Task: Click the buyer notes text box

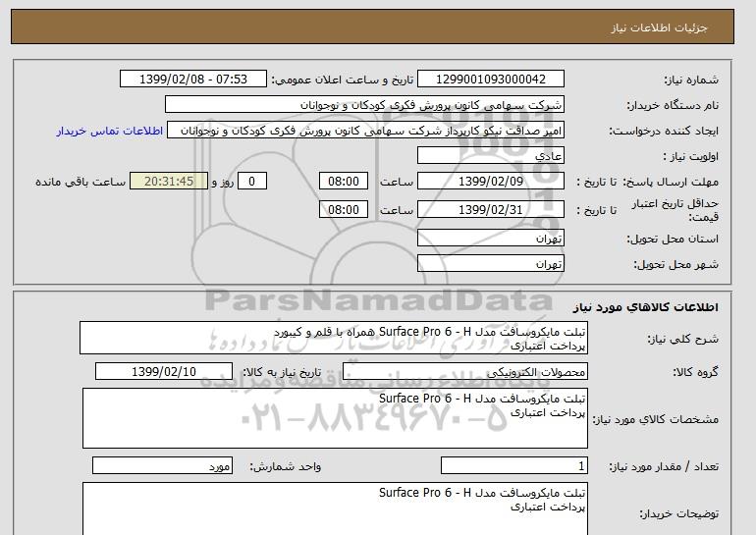Action: [335, 508]
